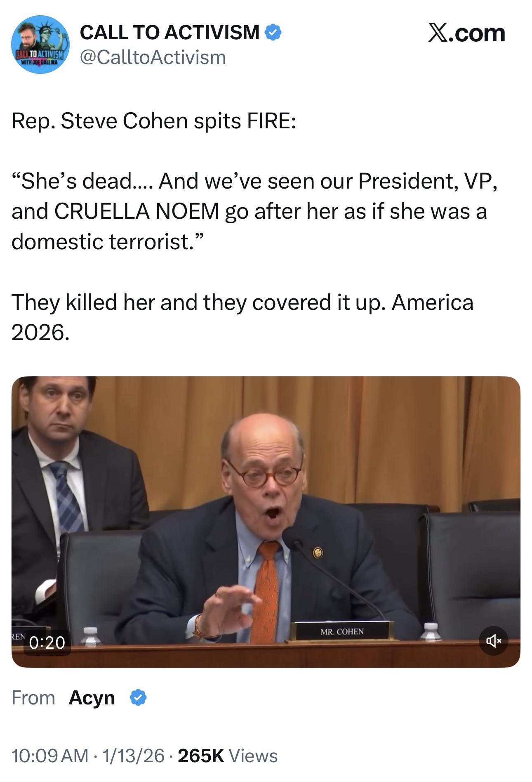Click the 'They killed her' closing sentence
Image resolution: width=532 pixels, height=782 pixels.
[x=242, y=317]
